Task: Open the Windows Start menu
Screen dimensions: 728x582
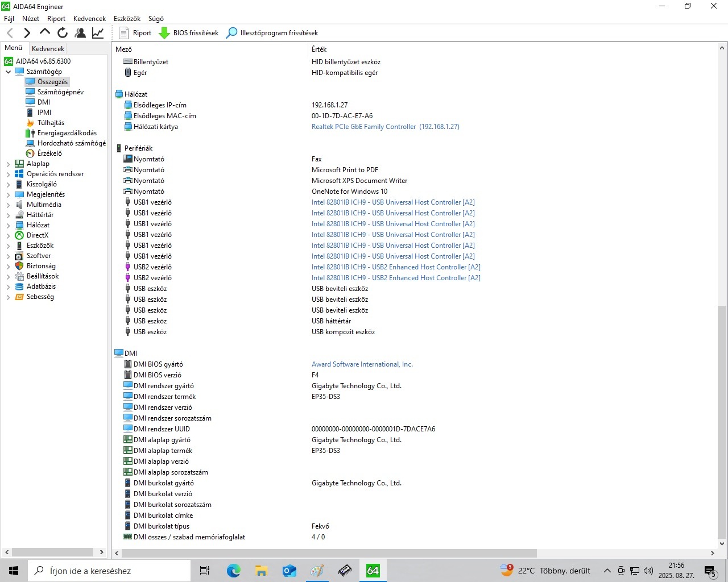Action: pyautogui.click(x=14, y=571)
